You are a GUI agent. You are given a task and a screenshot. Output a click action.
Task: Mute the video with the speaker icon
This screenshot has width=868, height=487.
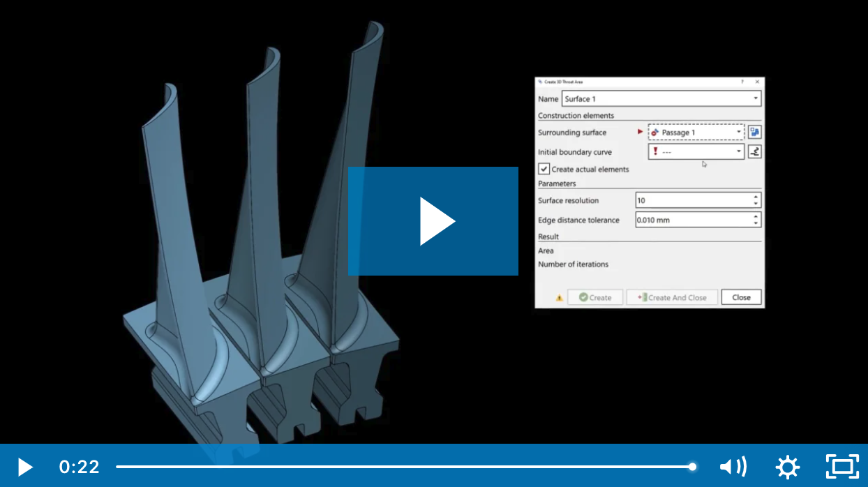pos(733,466)
